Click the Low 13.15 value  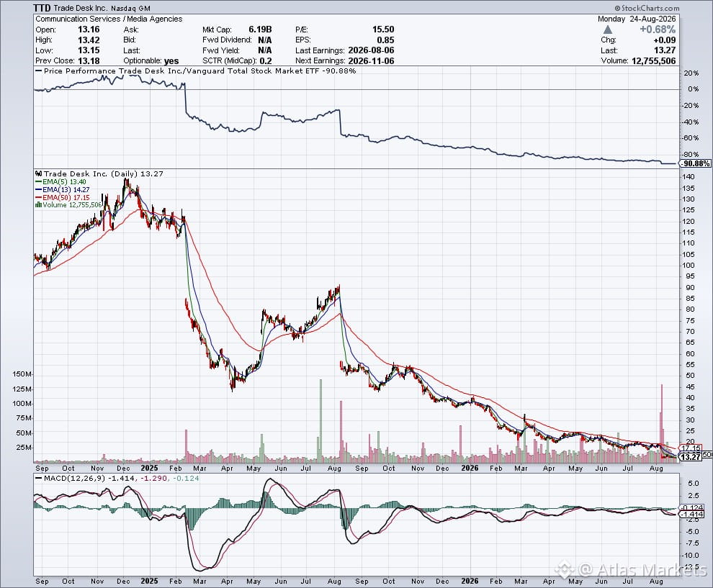tap(89, 50)
